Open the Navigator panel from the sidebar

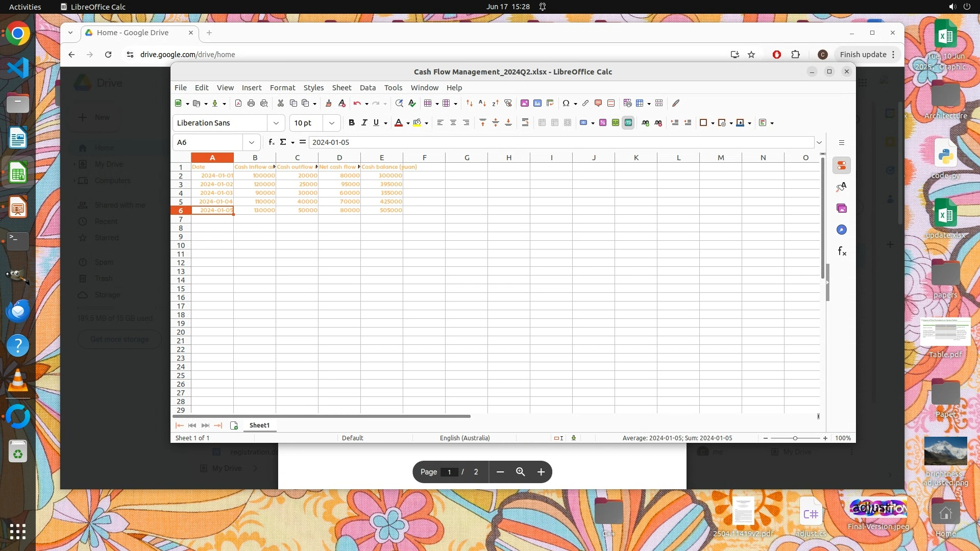click(842, 230)
